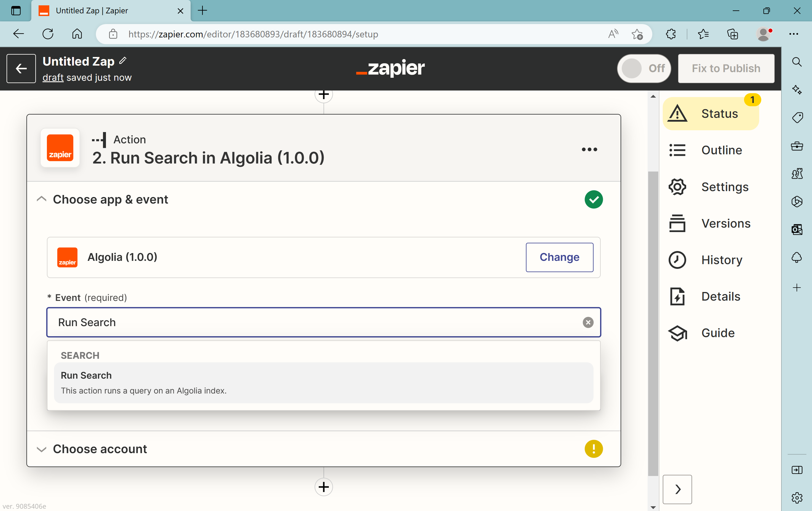The height and width of the screenshot is (511, 812).
Task: Click the browser back button
Action: (x=18, y=34)
